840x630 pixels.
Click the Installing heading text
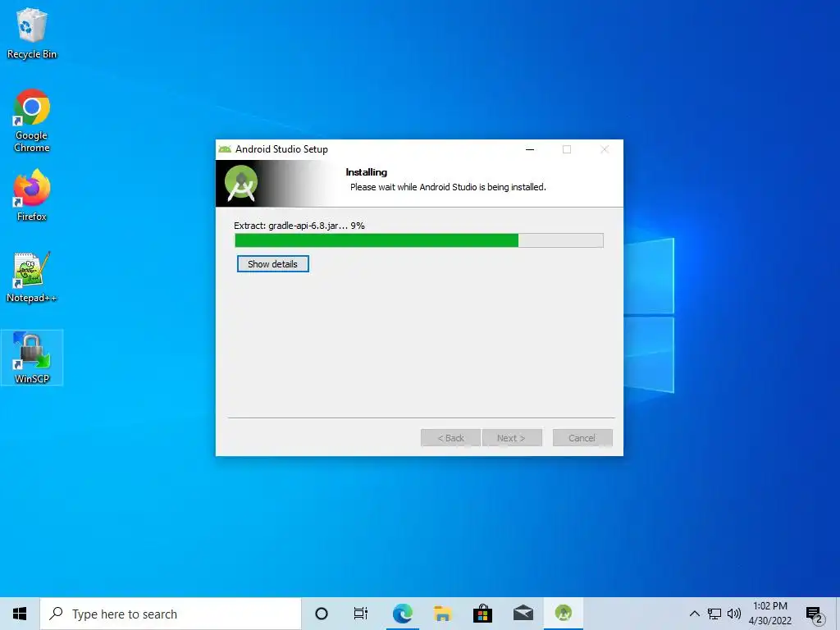point(367,172)
